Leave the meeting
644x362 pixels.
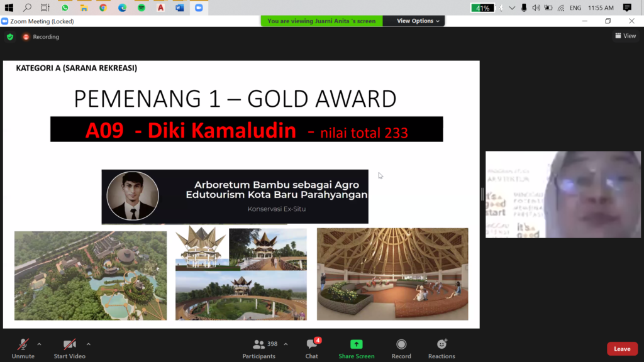point(622,349)
